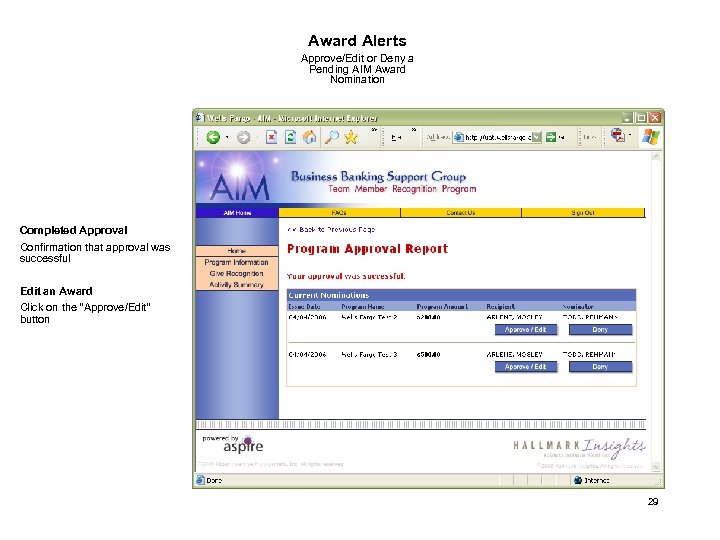Click Approve / Edit for Wells Fargo Test 2
The width and height of the screenshot is (720, 540).
[x=526, y=329]
